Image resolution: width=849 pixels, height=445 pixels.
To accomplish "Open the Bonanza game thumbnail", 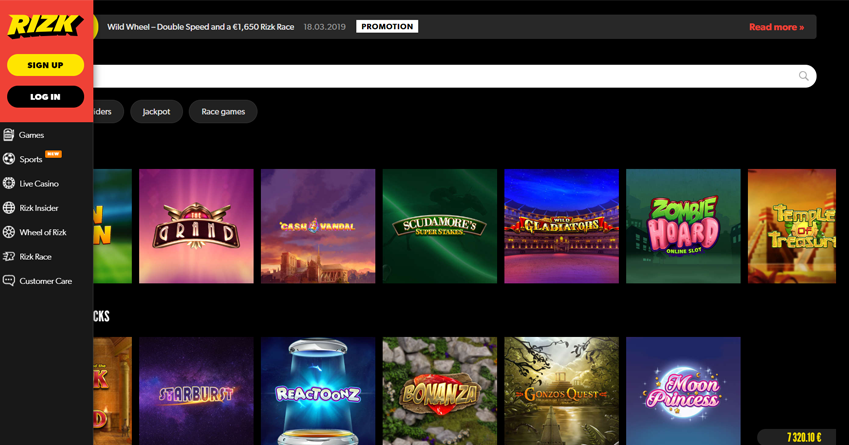I will [440, 391].
